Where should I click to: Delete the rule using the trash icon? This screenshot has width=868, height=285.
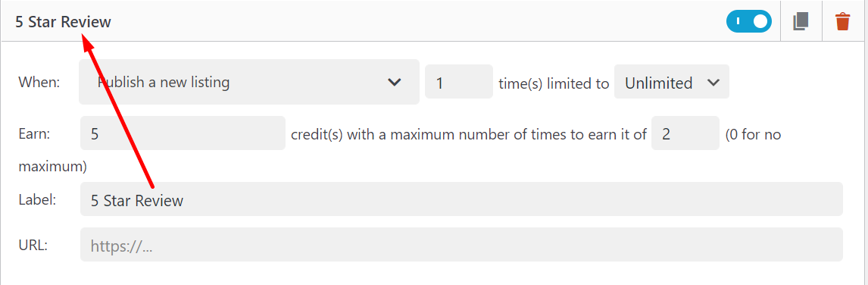click(x=842, y=22)
